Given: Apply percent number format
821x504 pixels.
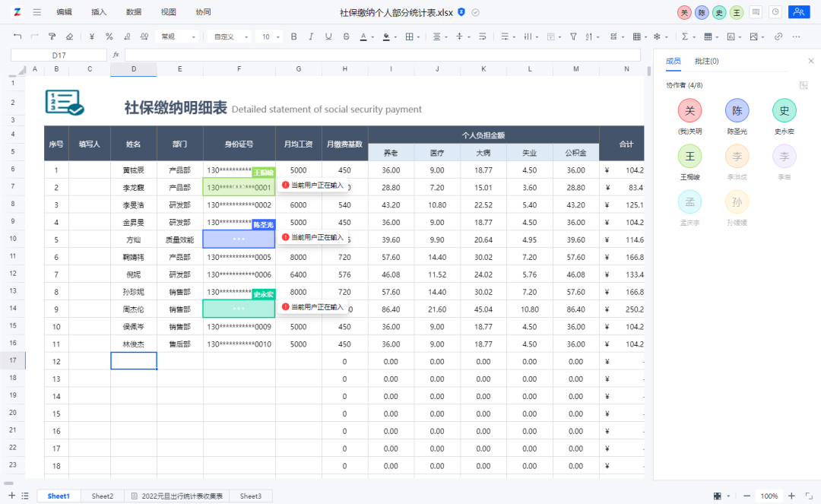Looking at the screenshot, I should (x=109, y=36).
